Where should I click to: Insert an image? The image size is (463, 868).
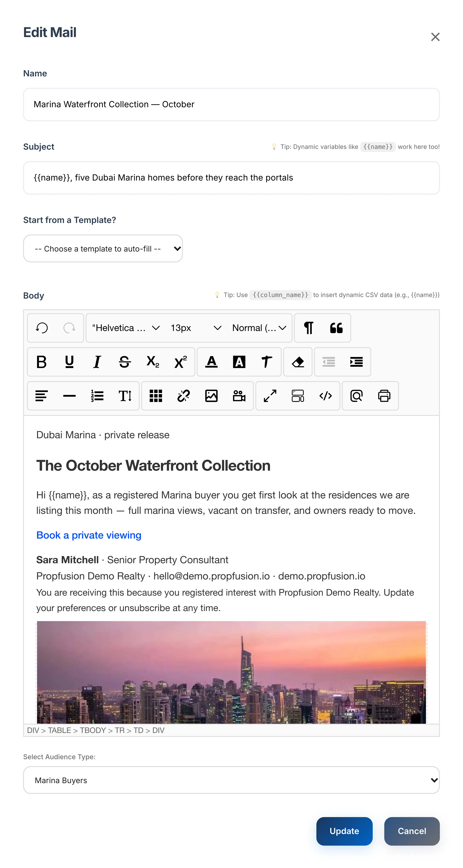point(212,396)
